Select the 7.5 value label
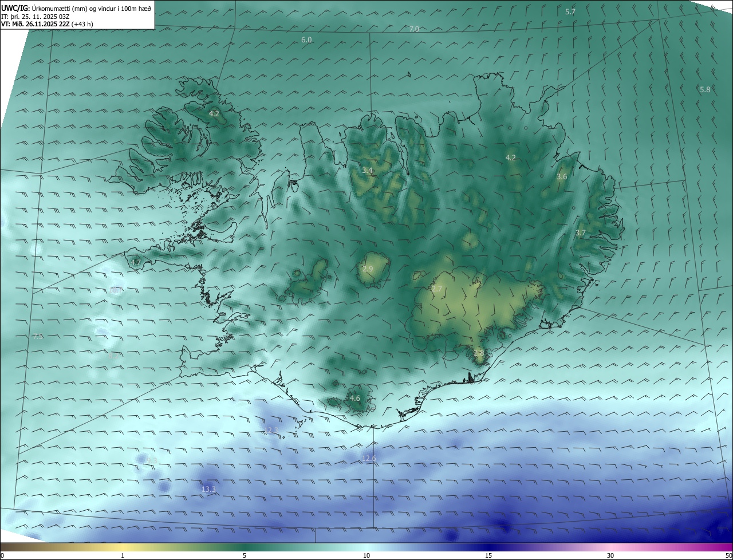The width and height of the screenshot is (733, 560). [38, 336]
